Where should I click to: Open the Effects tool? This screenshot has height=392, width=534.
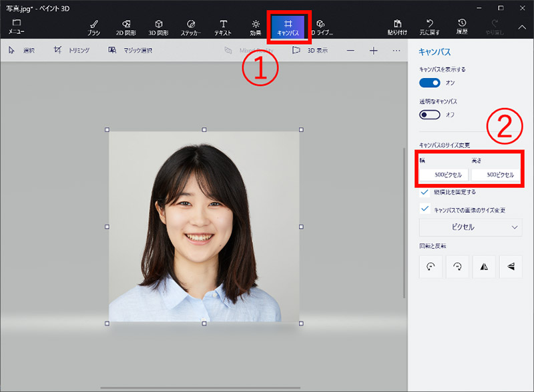tap(256, 26)
